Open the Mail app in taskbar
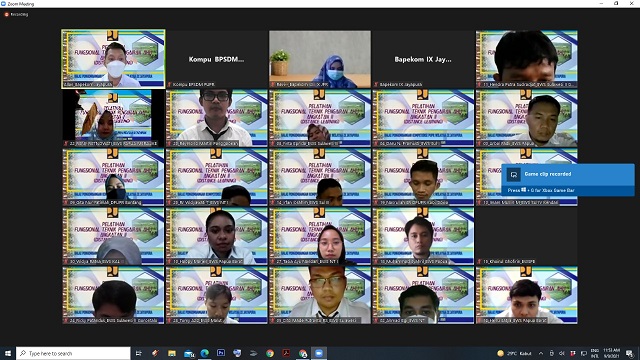 189,353
